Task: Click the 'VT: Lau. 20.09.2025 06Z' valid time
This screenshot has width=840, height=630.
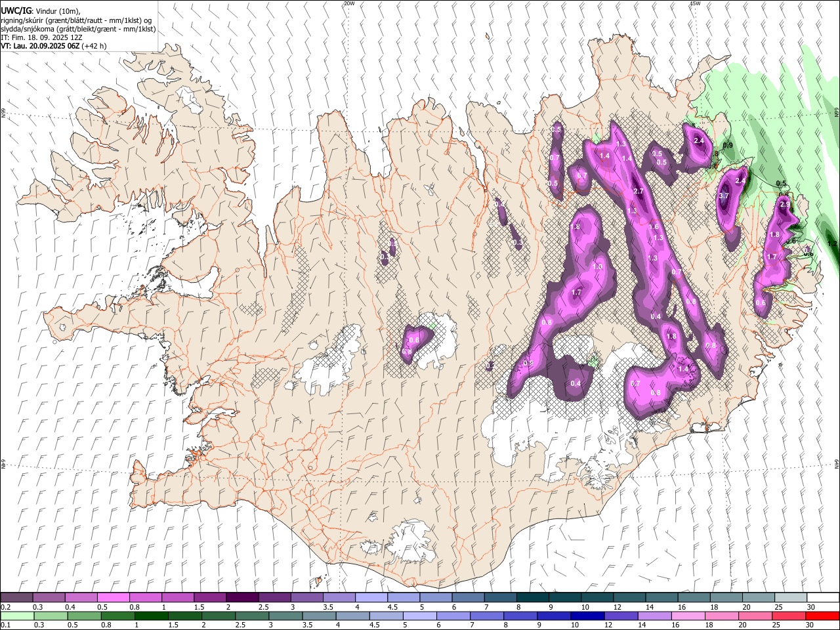Action: tap(41, 46)
